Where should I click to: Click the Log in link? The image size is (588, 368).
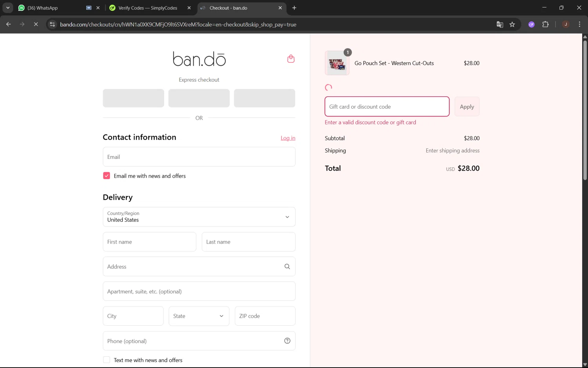pos(288,138)
